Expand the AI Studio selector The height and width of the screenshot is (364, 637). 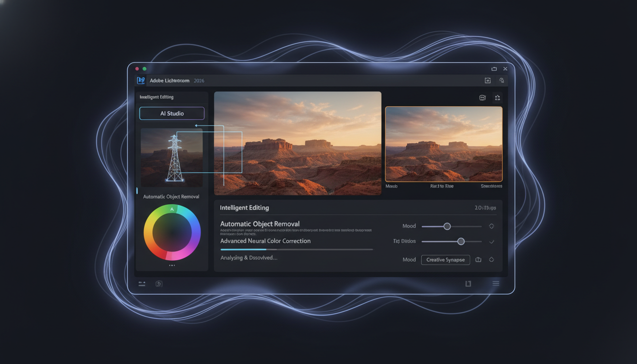pyautogui.click(x=172, y=113)
